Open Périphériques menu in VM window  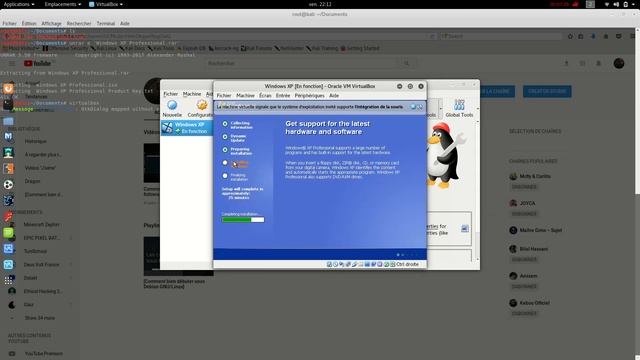click(309, 96)
